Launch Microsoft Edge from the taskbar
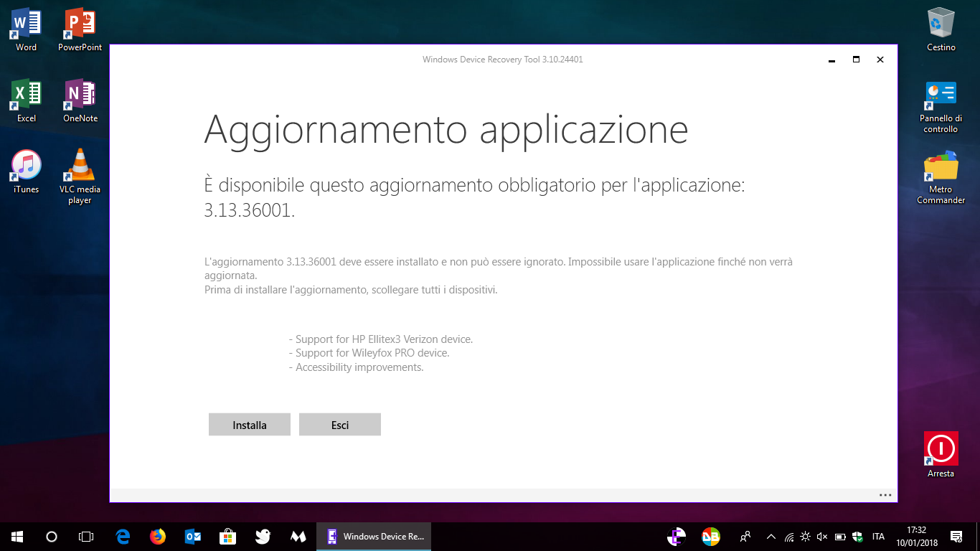 click(x=122, y=536)
